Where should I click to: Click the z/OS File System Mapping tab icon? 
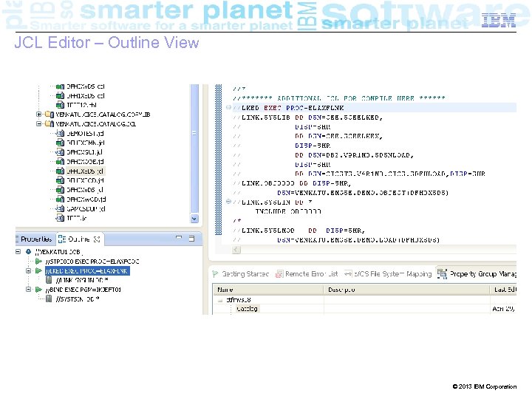pyautogui.click(x=348, y=273)
